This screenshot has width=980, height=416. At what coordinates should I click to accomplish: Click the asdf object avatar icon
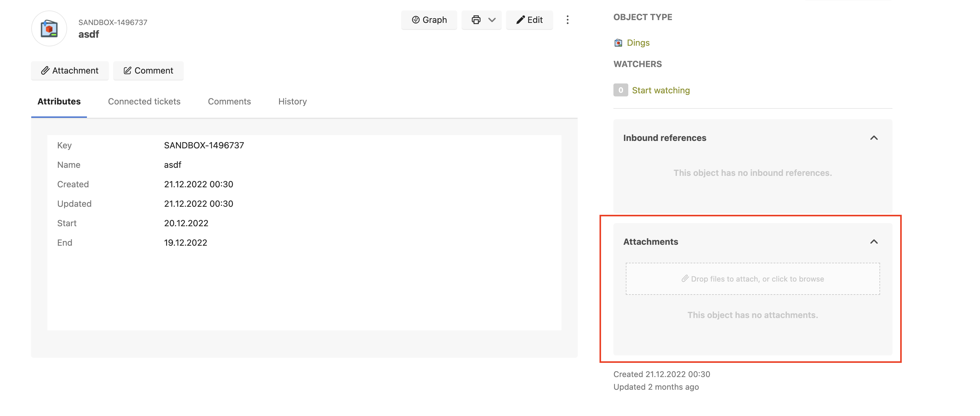tap(49, 28)
